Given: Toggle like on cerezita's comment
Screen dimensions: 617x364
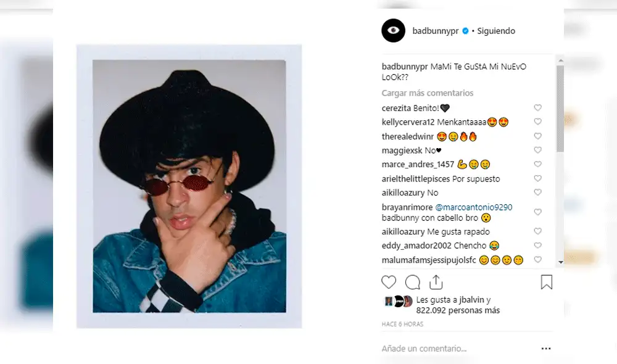Looking at the screenshot, I should (x=537, y=107).
